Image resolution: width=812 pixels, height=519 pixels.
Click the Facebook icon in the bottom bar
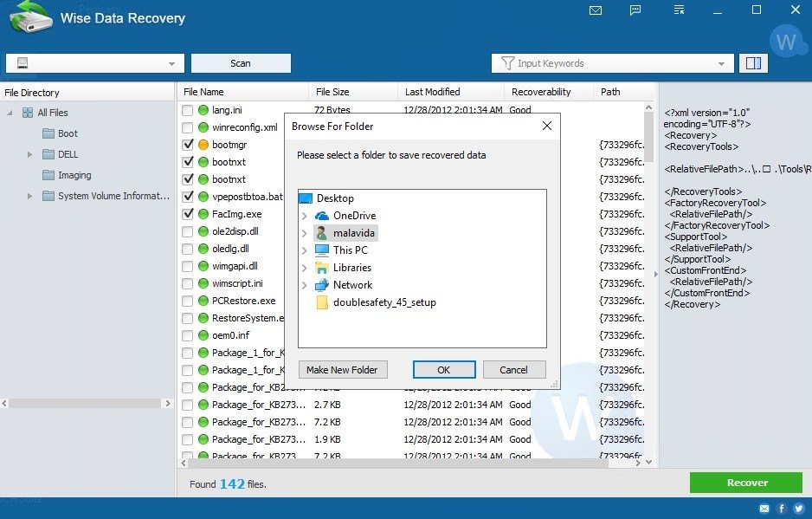(x=782, y=509)
